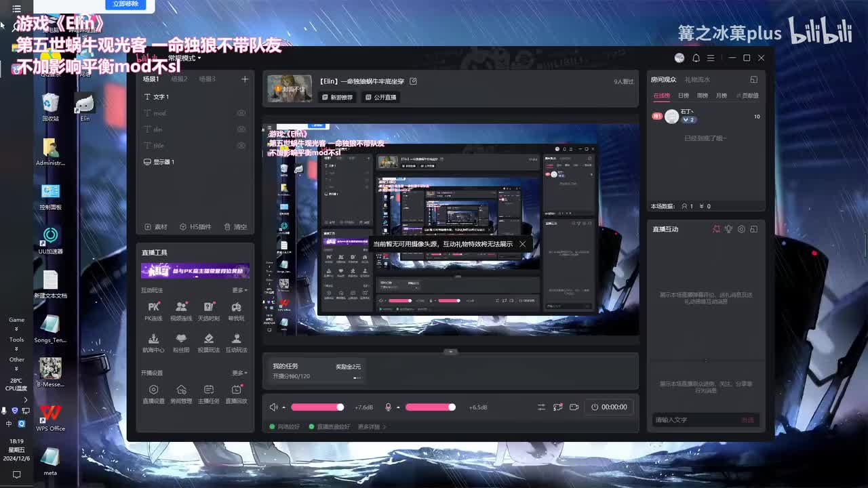Open the PK连线 interactive tool

153,311
